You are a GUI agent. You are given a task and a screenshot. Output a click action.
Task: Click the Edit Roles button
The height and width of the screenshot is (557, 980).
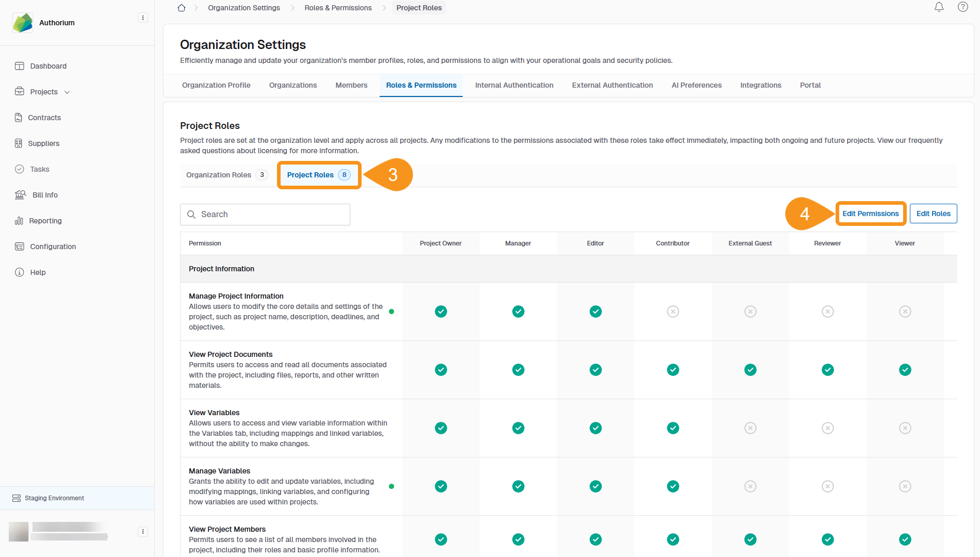pos(933,214)
